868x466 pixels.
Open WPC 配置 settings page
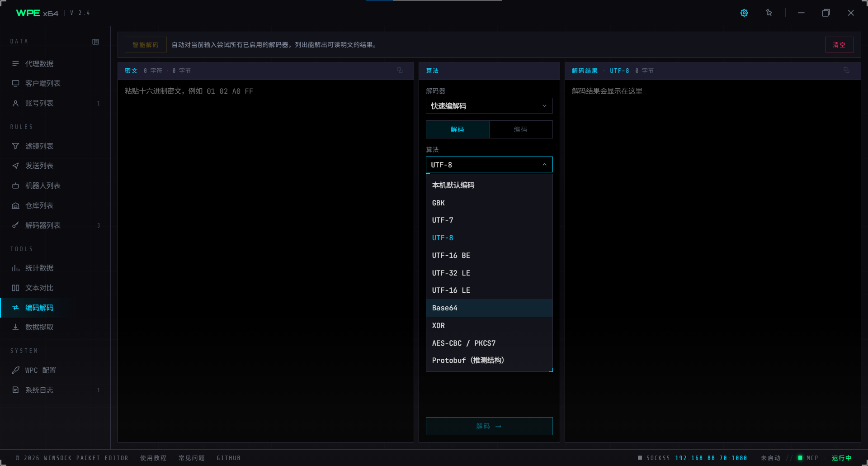click(x=55, y=370)
